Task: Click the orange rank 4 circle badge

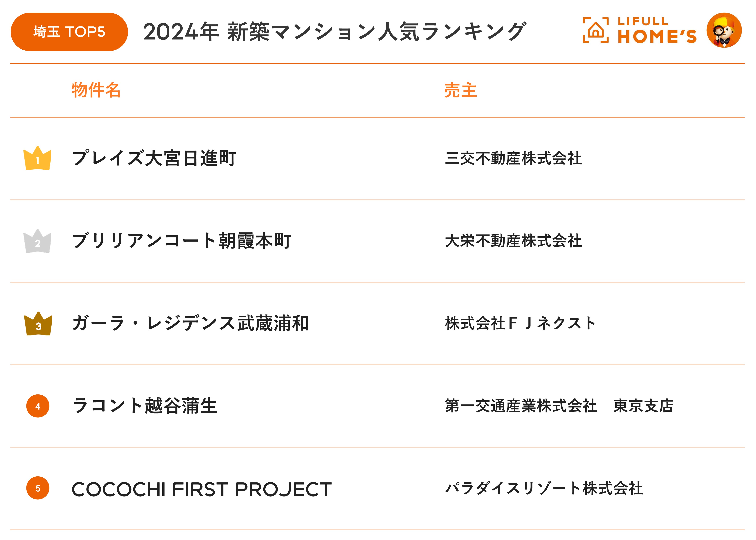Action: 38,406
